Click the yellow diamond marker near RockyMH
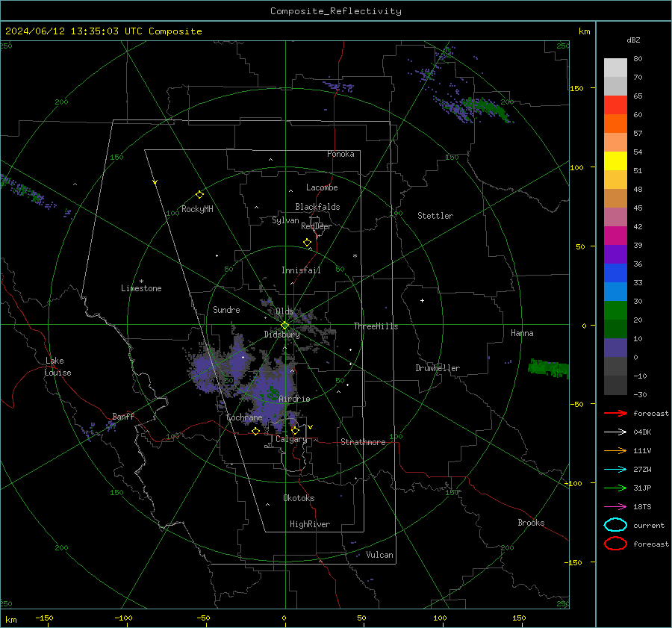This screenshot has width=672, height=628. 199,195
